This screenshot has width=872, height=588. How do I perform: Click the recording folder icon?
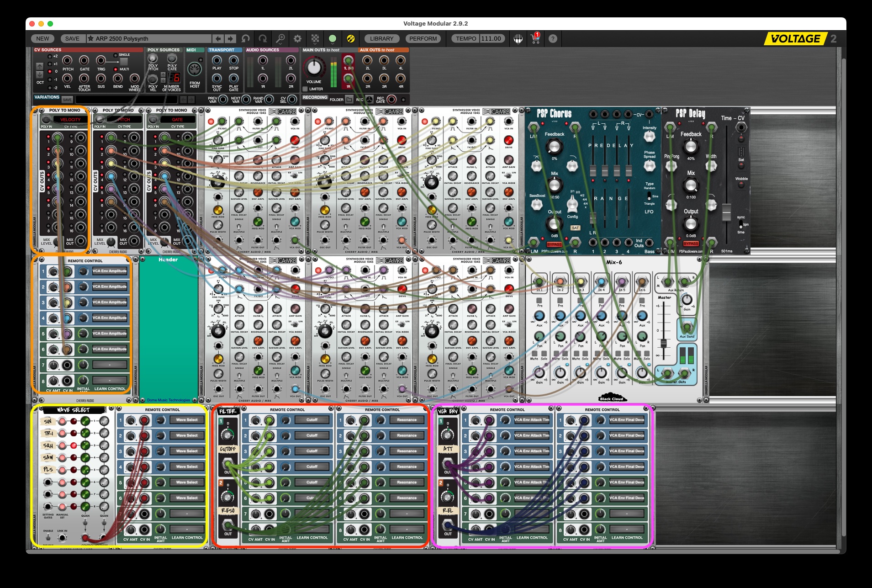tap(349, 99)
